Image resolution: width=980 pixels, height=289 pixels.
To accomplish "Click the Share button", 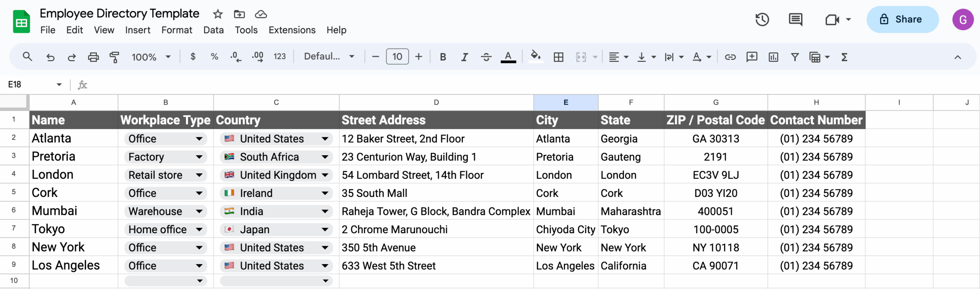I will point(903,19).
